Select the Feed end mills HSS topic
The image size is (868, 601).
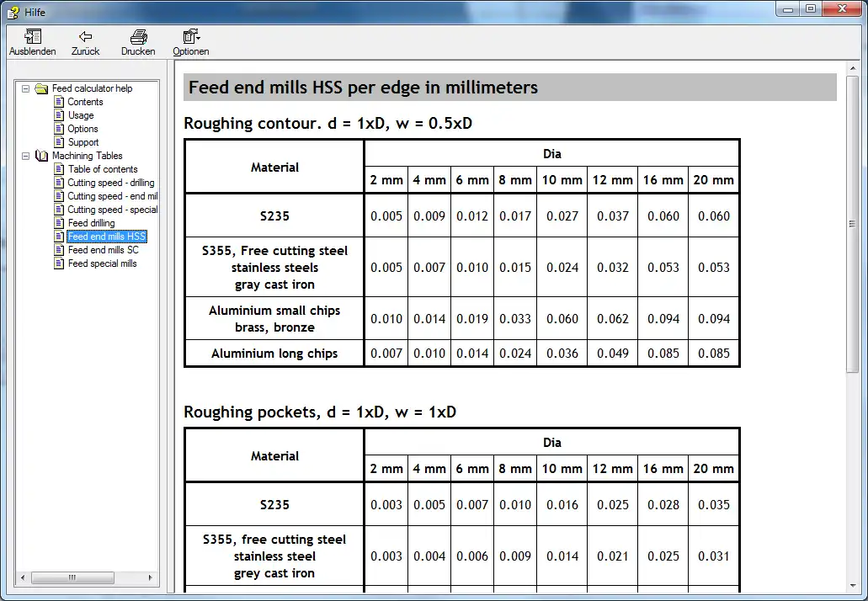107,237
